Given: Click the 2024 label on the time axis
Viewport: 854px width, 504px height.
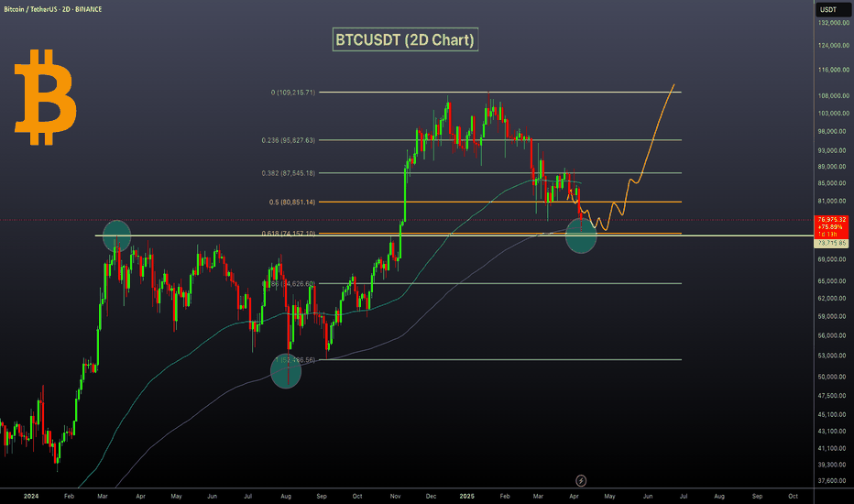Looking at the screenshot, I should coord(31,497).
